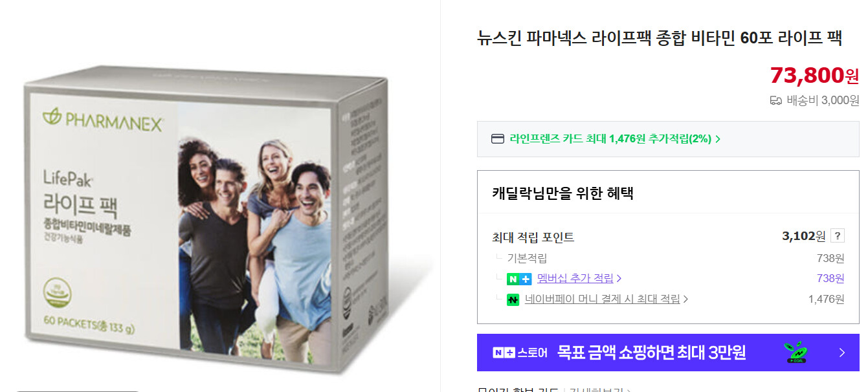Open the banner's right arrow
868x392 pixels.
[x=842, y=353]
